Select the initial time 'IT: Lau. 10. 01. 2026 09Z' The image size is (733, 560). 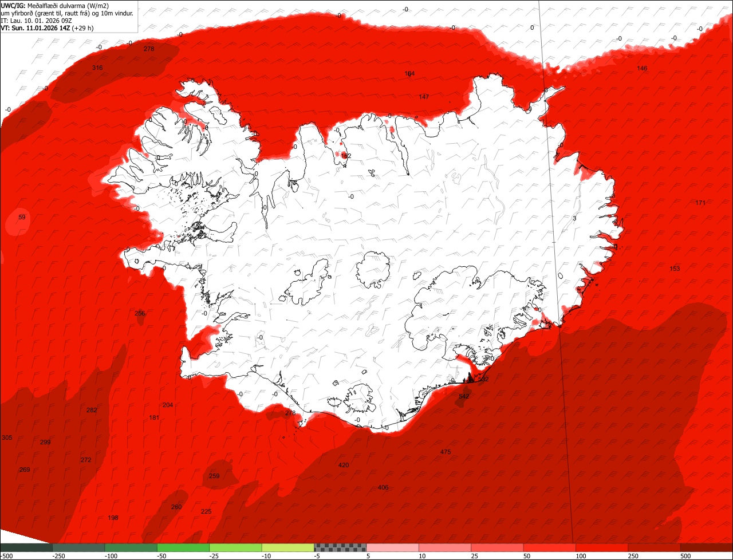tap(36, 20)
